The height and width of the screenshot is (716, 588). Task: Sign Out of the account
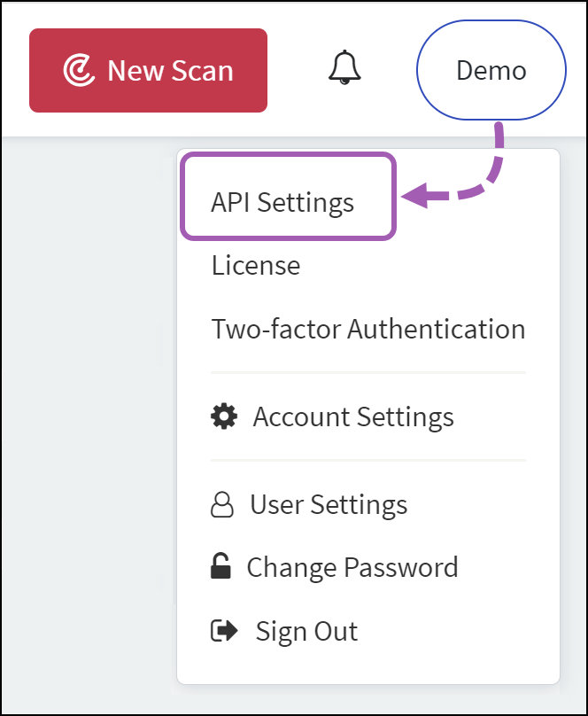coord(306,632)
